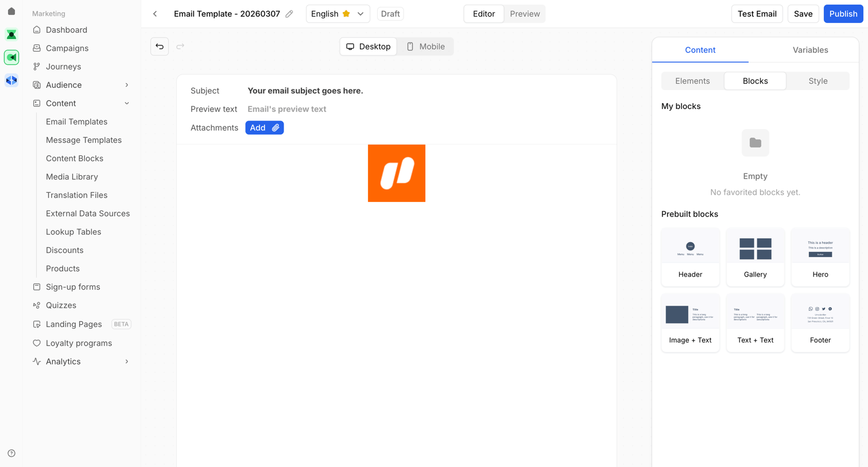Select the orange logo image in the email canvas
The image size is (868, 467).
pyautogui.click(x=397, y=173)
